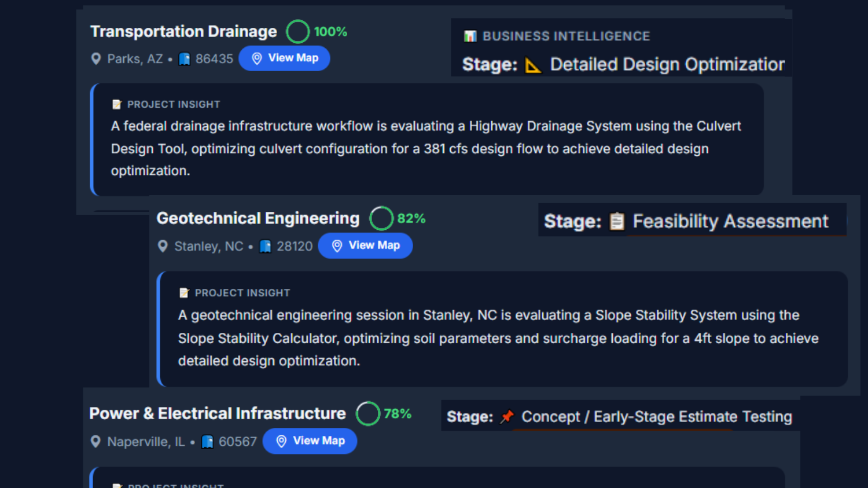Click the Business Intelligence chart icon
This screenshot has height=488, width=868.
(470, 36)
